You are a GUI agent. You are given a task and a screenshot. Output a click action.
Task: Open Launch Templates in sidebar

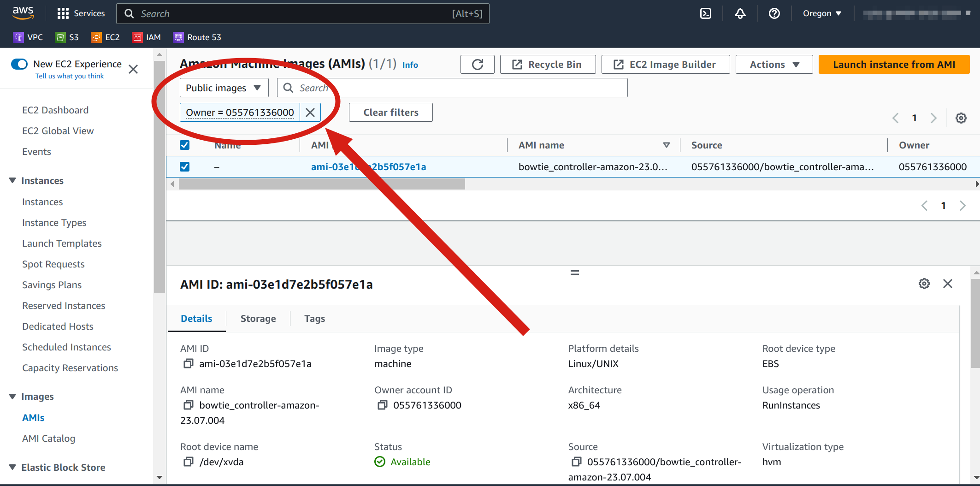(62, 243)
